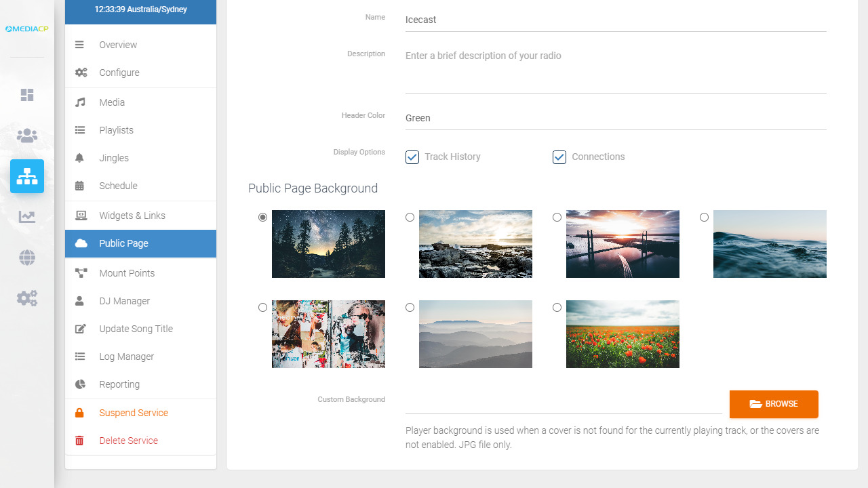The width and height of the screenshot is (868, 488).
Task: Click the starry night forest thumbnail
Action: pos(328,244)
